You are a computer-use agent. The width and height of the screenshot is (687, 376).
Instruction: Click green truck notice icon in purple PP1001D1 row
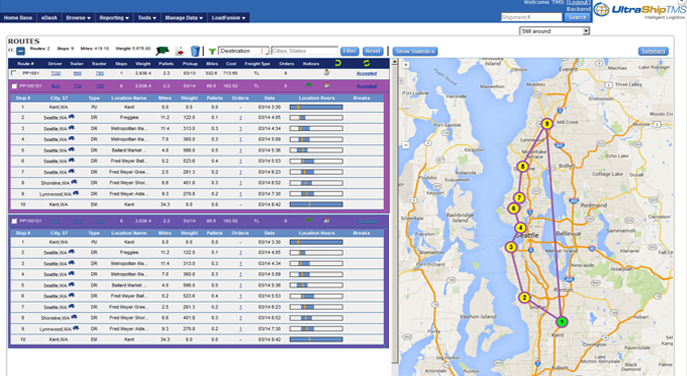308,85
